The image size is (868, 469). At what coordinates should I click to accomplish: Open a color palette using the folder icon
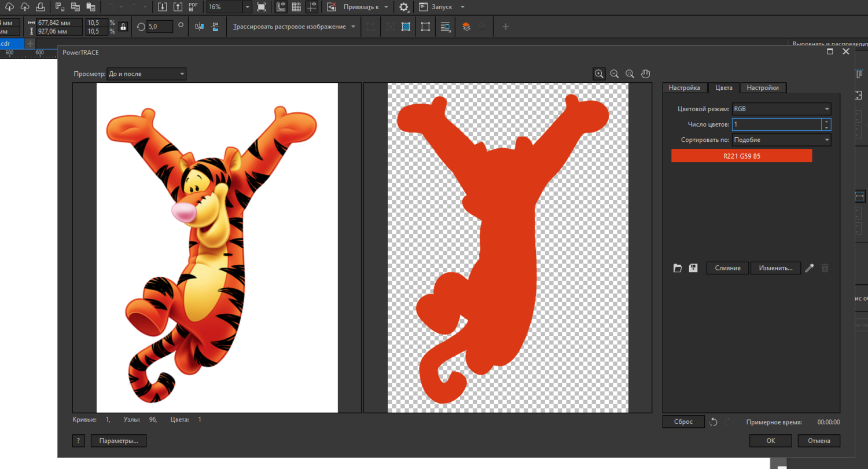coord(678,268)
